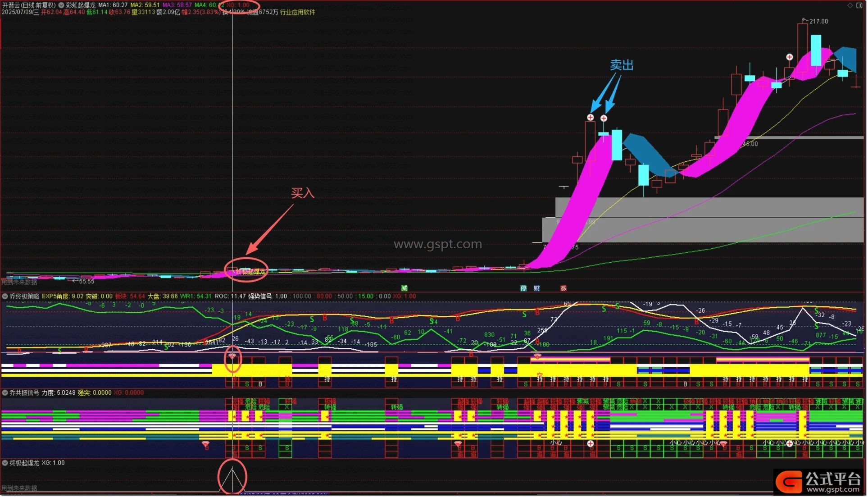Click the 用到未来数据 label in main chart
This screenshot has width=868, height=497.
click(19, 283)
